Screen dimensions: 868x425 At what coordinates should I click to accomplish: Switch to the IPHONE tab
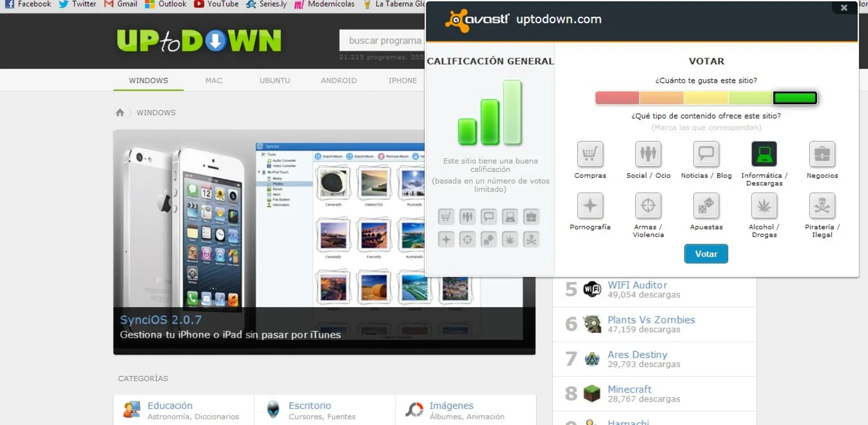click(x=402, y=80)
